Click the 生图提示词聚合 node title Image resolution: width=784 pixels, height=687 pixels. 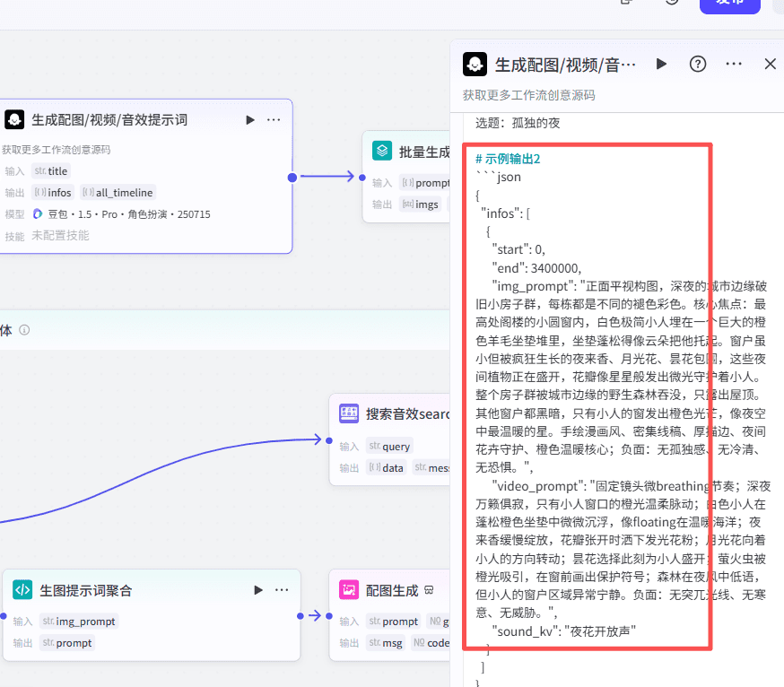click(x=85, y=590)
